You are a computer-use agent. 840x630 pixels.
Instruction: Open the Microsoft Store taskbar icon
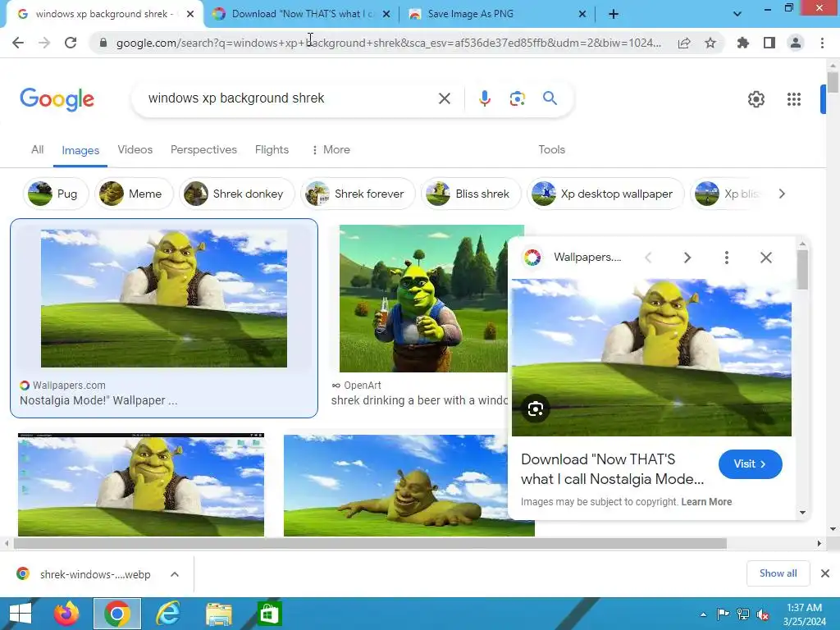point(269,614)
